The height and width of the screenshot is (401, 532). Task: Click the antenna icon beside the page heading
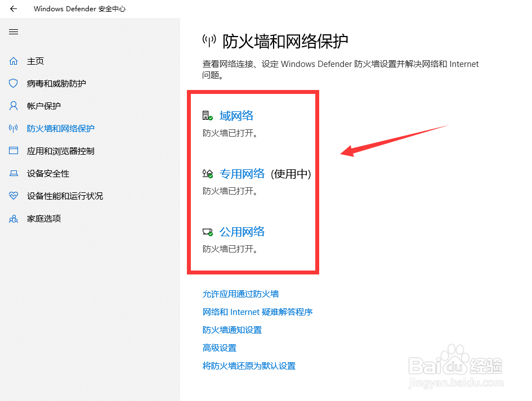(209, 40)
